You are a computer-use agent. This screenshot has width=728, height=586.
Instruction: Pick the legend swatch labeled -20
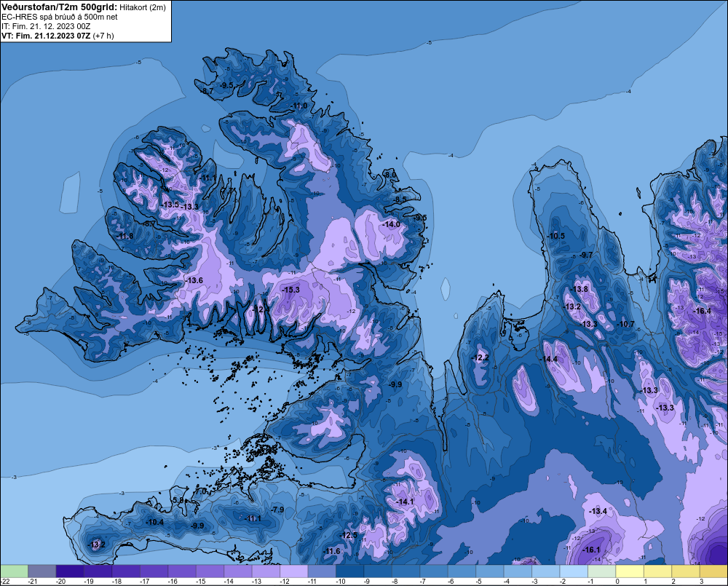70,571
